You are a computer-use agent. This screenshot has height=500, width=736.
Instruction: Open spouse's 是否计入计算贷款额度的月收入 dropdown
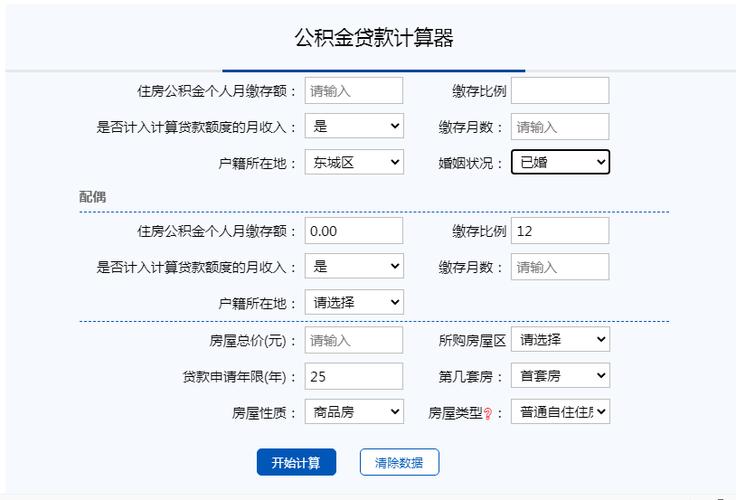(x=354, y=266)
